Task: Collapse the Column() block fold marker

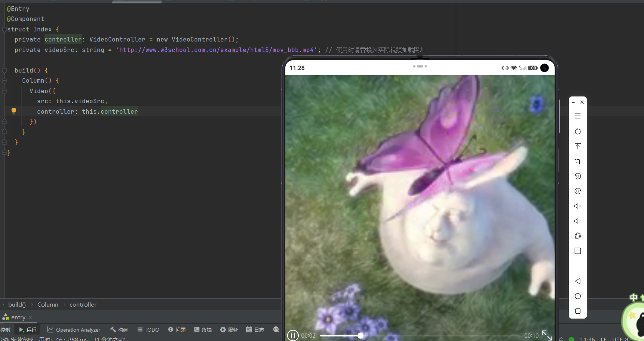Action: pos(4,81)
